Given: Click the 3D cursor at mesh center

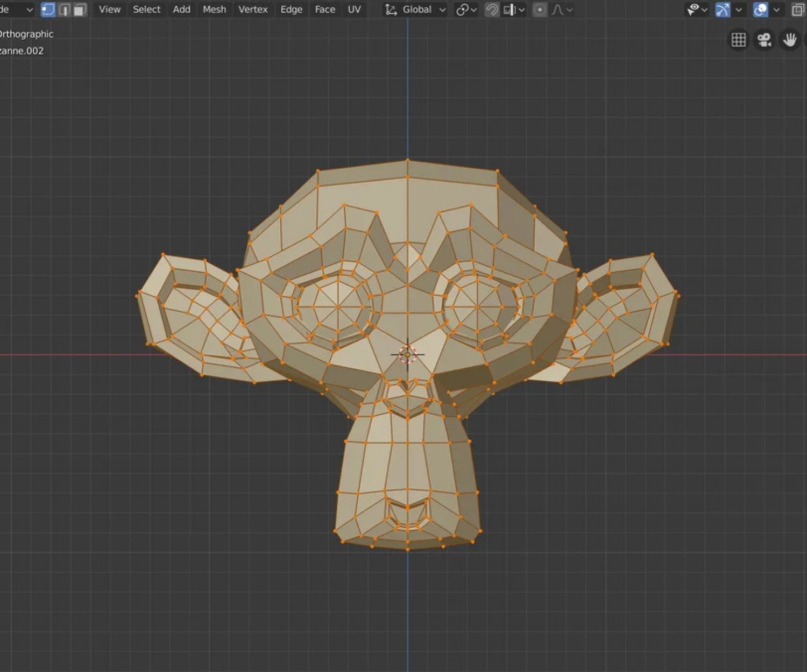Looking at the screenshot, I should 407,354.
